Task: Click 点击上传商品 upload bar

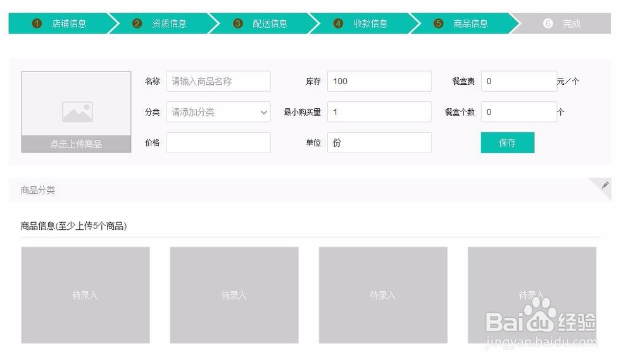Action: coord(77,144)
